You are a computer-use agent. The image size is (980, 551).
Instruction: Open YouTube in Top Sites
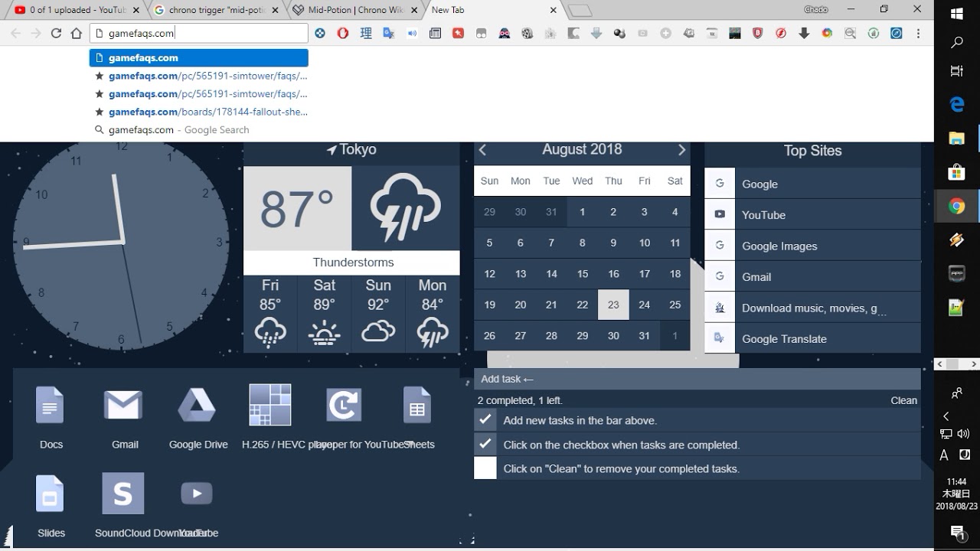(x=812, y=215)
